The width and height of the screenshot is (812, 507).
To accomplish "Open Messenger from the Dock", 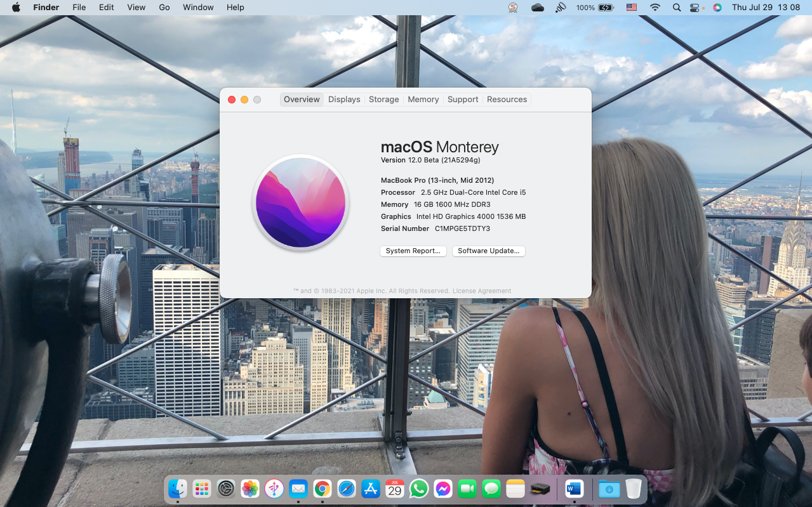I will [443, 489].
